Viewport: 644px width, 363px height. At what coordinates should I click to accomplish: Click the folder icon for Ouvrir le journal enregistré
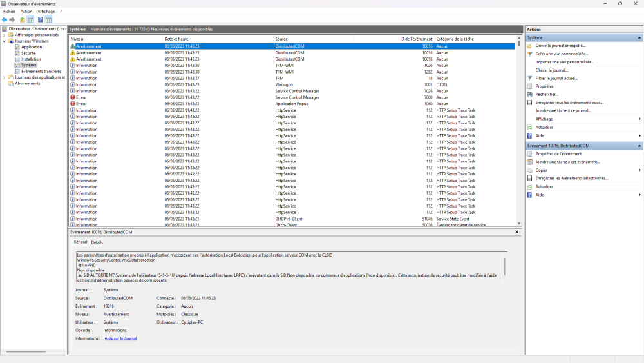(x=529, y=46)
